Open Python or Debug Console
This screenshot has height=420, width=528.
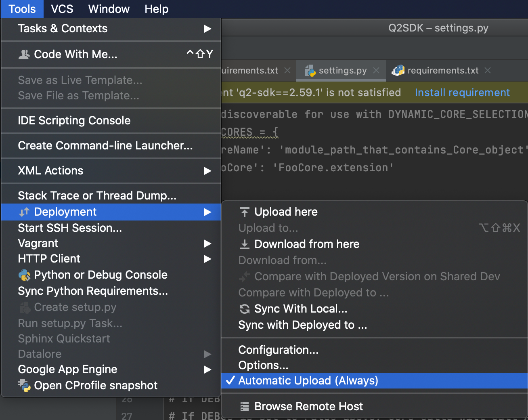point(111,275)
